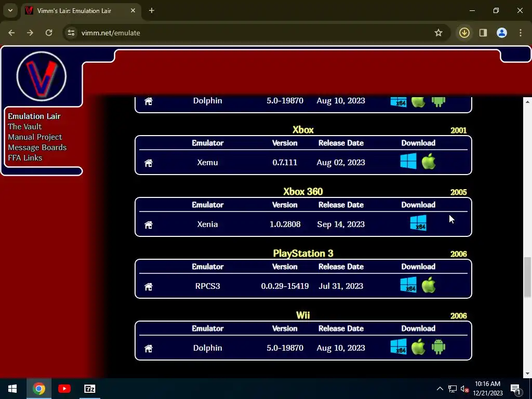Go forward in browser history
This screenshot has width=532, height=399.
(x=30, y=33)
